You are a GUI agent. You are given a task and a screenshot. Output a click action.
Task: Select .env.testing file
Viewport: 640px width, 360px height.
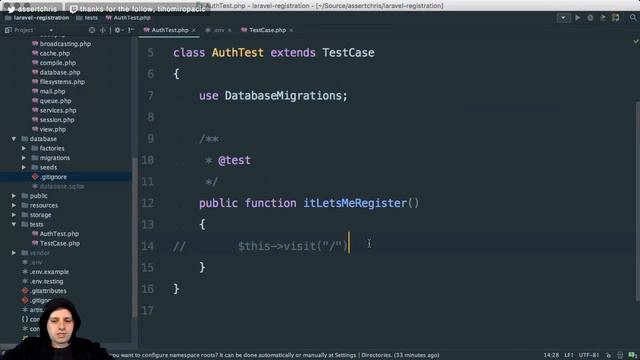[x=47, y=282]
